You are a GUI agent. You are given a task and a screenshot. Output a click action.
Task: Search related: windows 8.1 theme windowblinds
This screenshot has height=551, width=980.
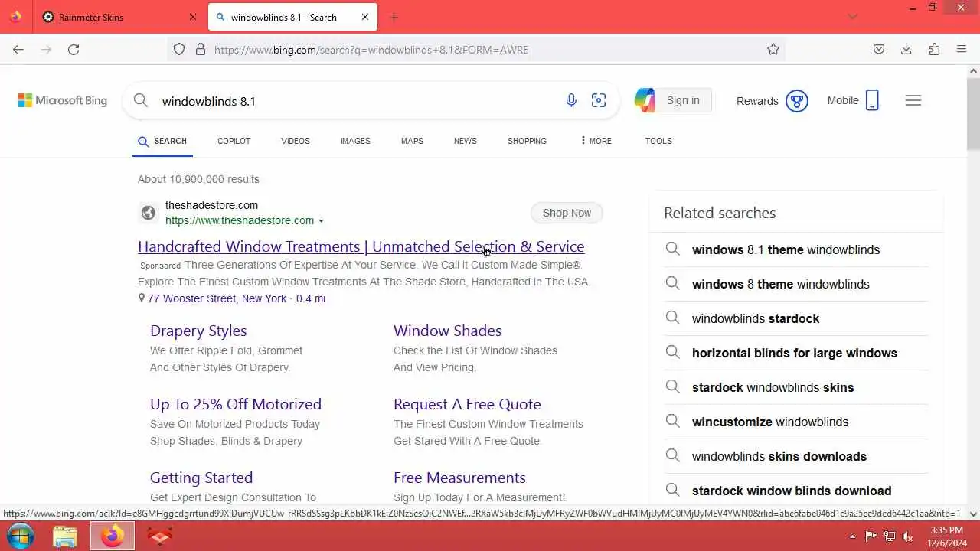[796, 249]
